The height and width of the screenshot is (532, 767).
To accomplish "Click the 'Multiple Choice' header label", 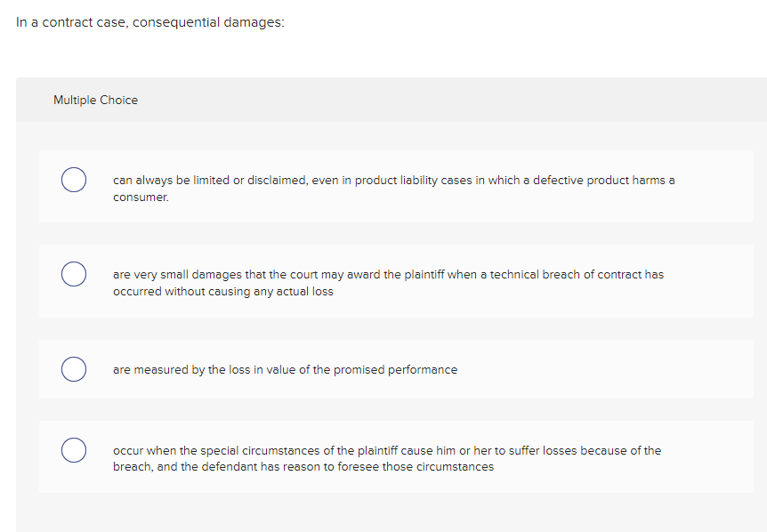I will coord(95,100).
